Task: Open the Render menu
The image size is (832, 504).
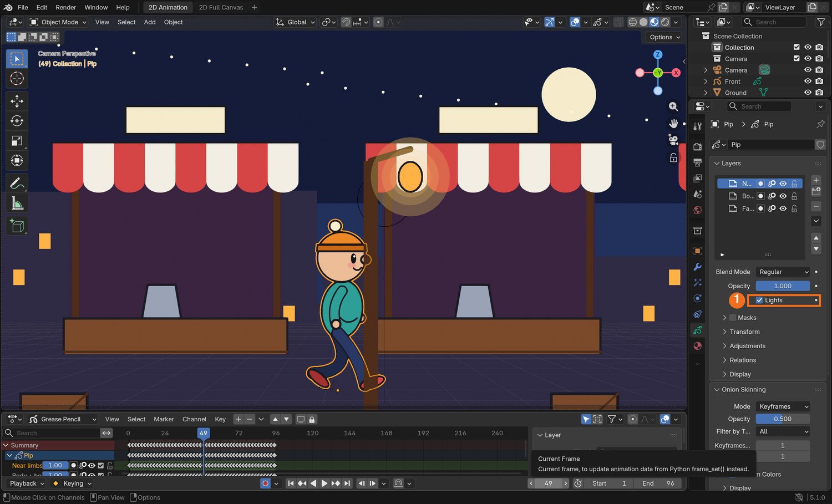Action: (x=65, y=7)
